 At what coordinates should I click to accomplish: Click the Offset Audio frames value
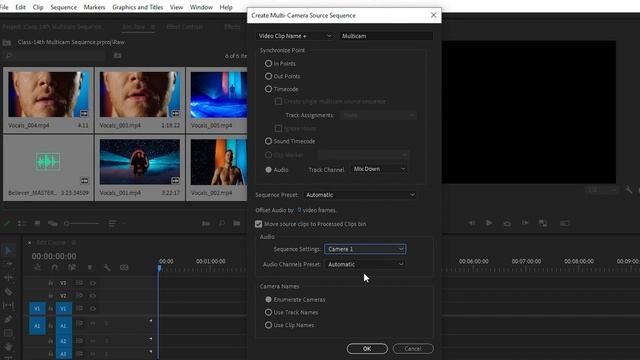point(299,210)
